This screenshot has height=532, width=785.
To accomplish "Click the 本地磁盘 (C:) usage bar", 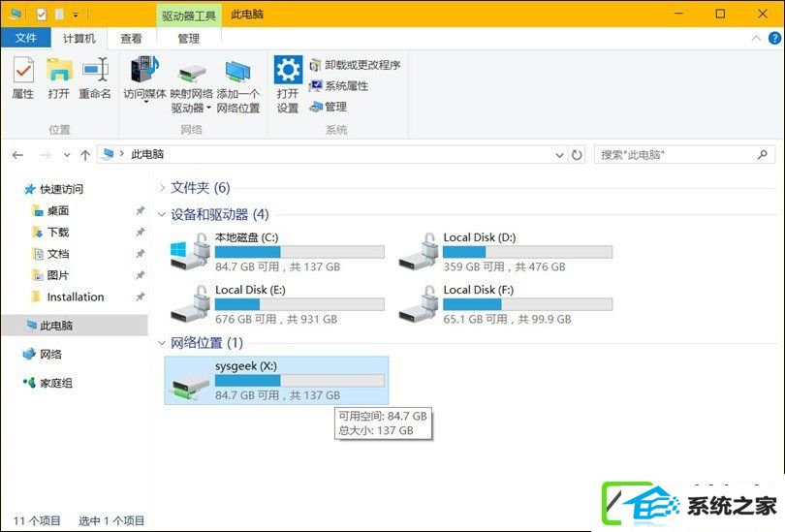I will [299, 252].
